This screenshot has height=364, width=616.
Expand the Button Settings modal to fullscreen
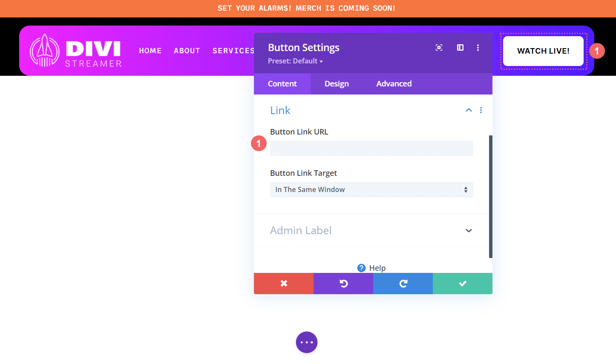[439, 48]
